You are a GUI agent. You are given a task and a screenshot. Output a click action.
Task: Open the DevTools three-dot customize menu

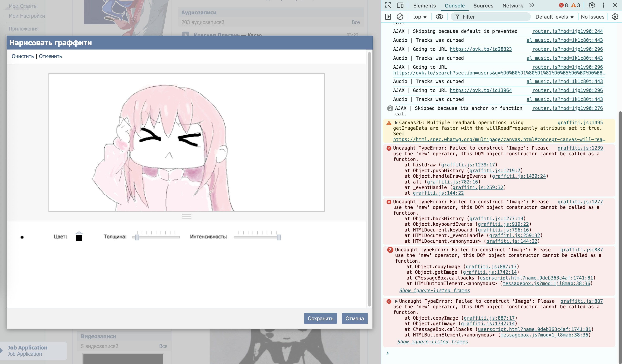click(x=603, y=5)
